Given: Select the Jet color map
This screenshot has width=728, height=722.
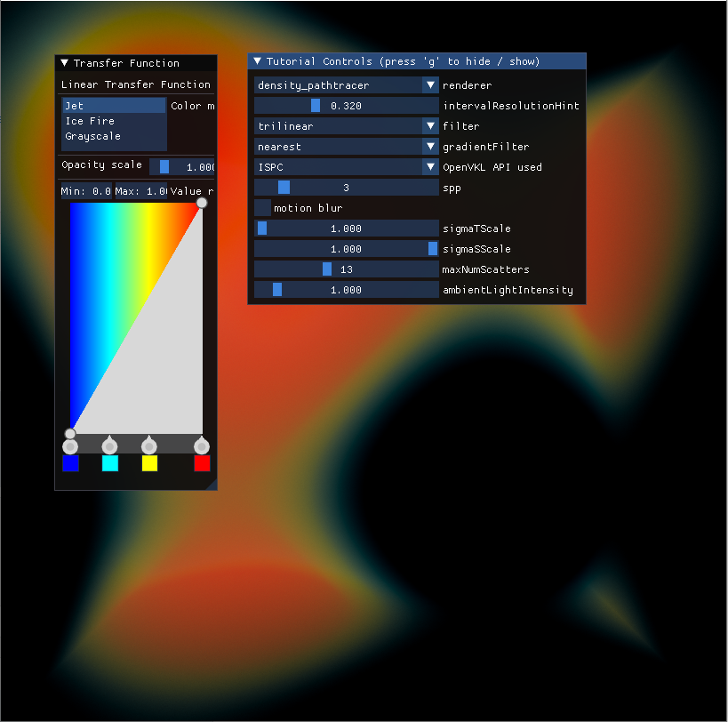Looking at the screenshot, I should point(114,106).
